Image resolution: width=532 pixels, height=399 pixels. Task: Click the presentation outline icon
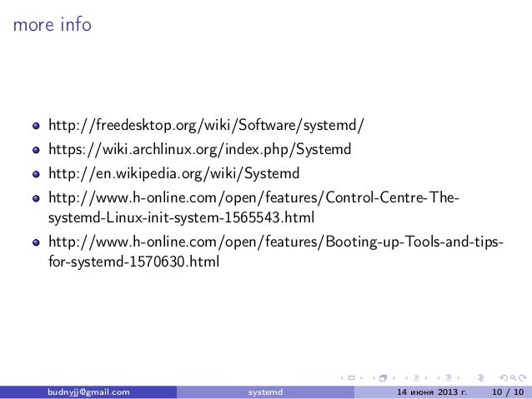point(481,377)
